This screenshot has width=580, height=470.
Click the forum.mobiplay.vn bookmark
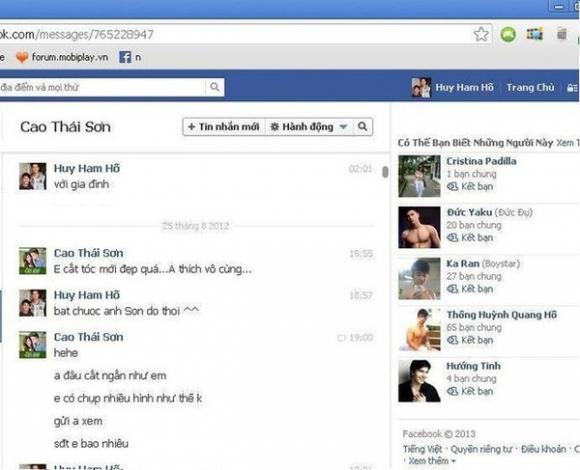63,57
